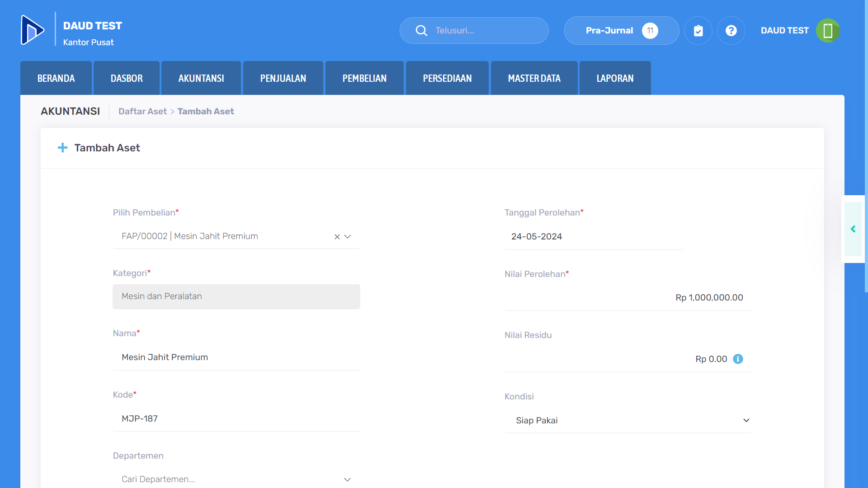Open the BERANDA tab

tap(56, 78)
